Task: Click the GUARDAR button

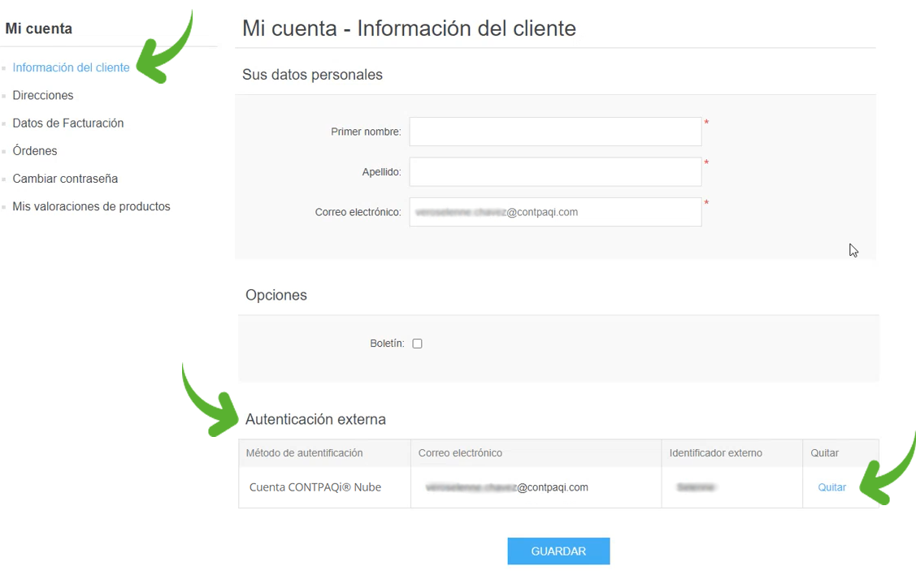Action: point(558,551)
